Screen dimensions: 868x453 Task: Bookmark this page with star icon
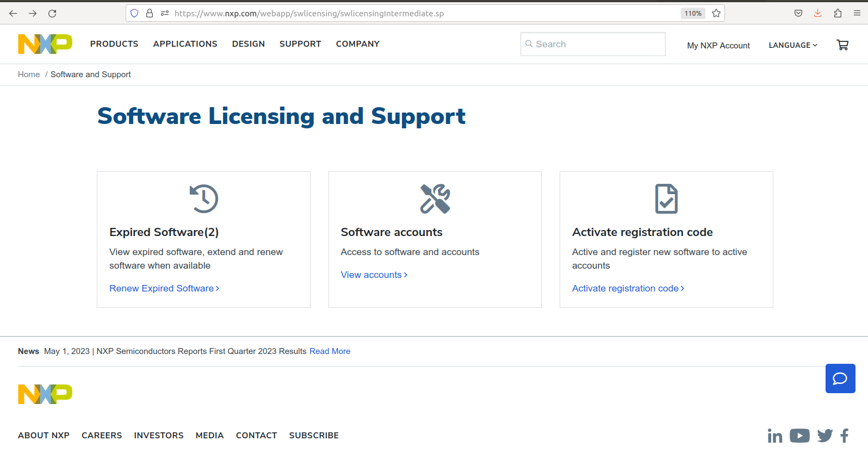pos(716,13)
